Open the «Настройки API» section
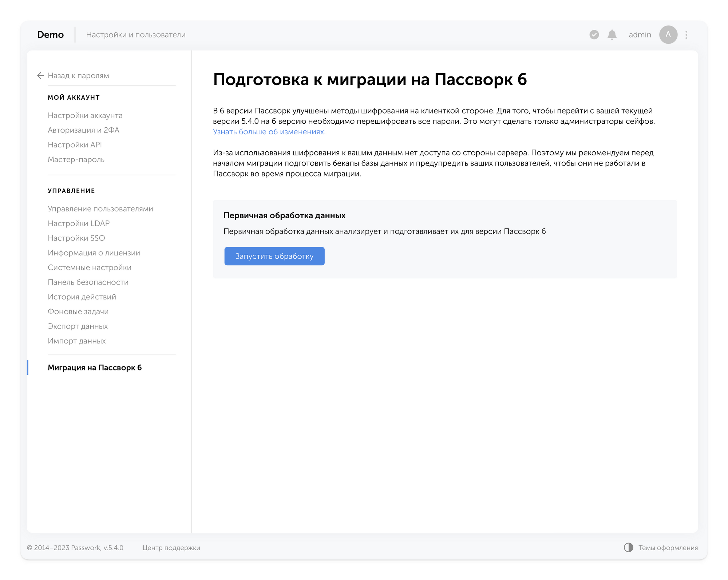Image resolution: width=728 pixels, height=580 pixels. [x=75, y=144]
